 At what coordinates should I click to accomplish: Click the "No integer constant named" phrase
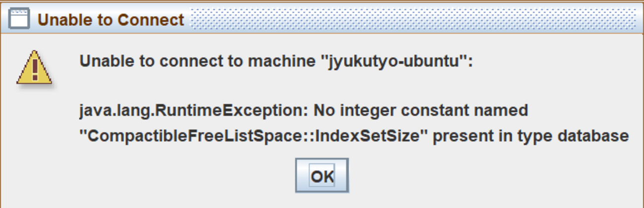pos(421,110)
